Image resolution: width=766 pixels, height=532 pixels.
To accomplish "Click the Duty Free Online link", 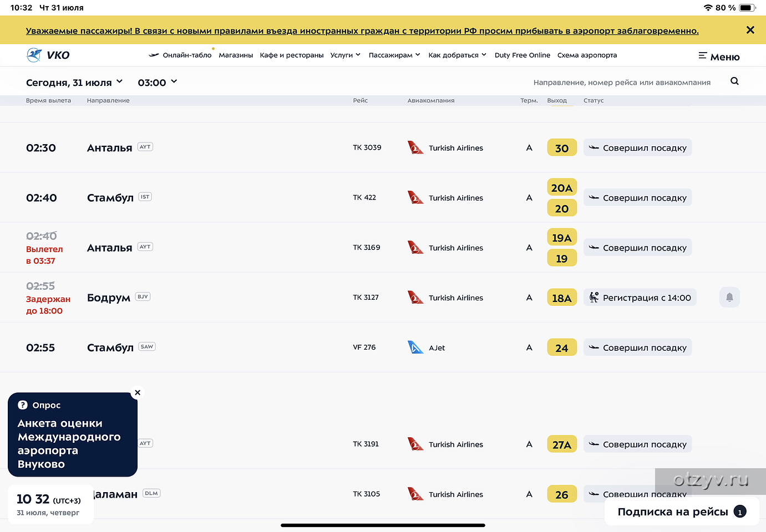I will pyautogui.click(x=522, y=55).
